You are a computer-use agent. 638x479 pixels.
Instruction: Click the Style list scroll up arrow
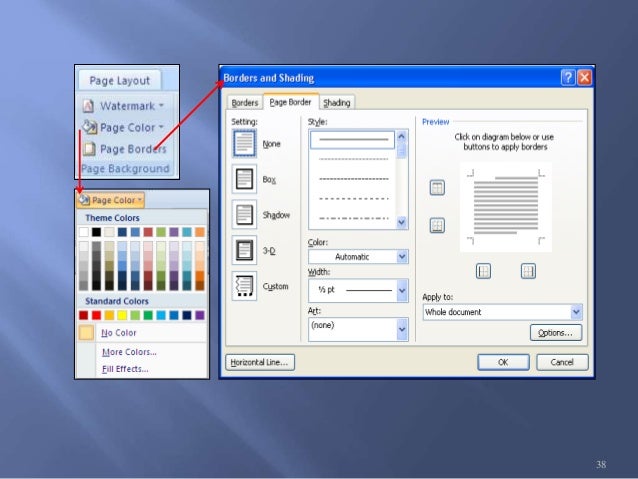(x=402, y=137)
